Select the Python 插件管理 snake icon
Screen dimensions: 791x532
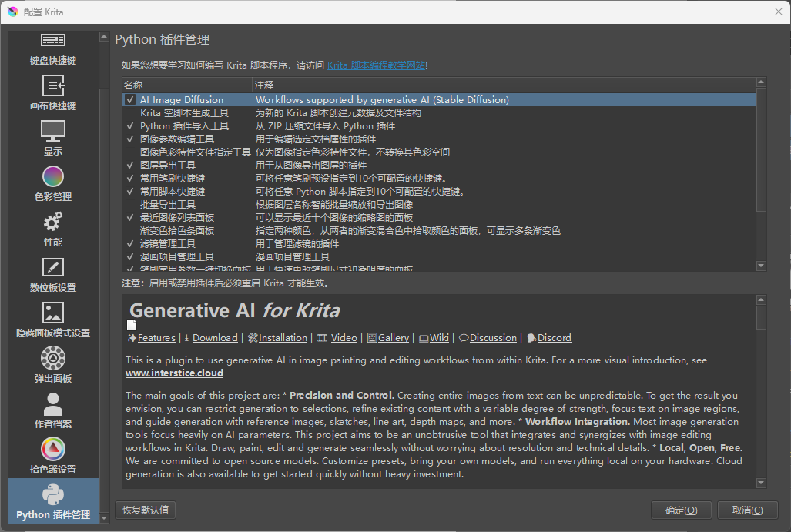click(53, 495)
